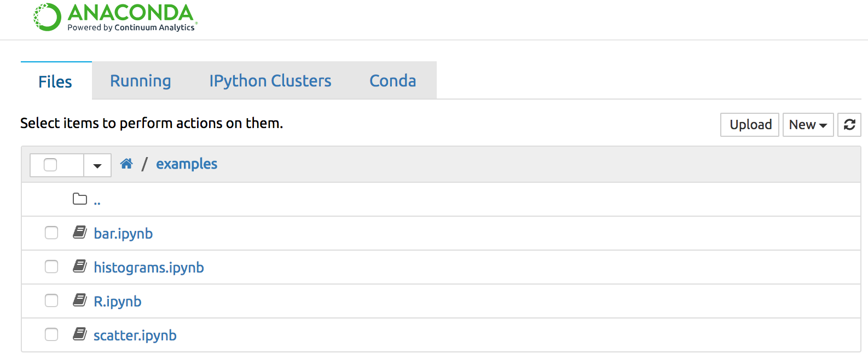This screenshot has width=868, height=359.
Task: Click the notebook icon beside bar.ipynb
Action: click(80, 233)
